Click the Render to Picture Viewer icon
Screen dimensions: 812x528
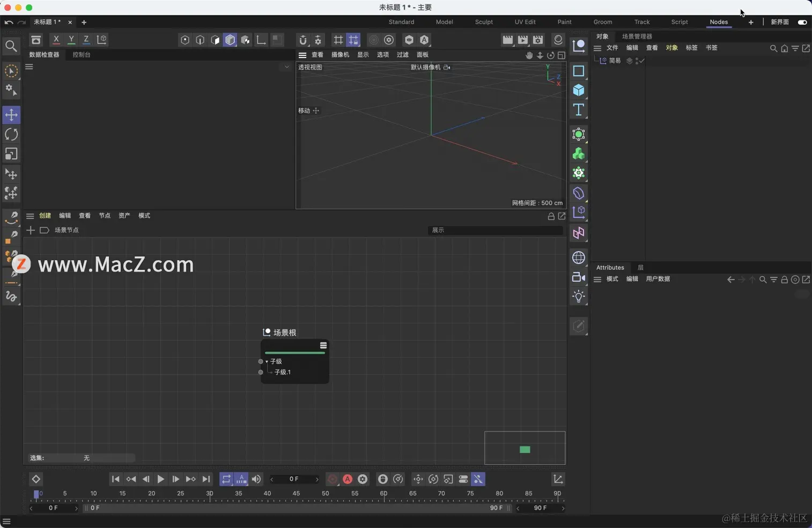(x=523, y=40)
